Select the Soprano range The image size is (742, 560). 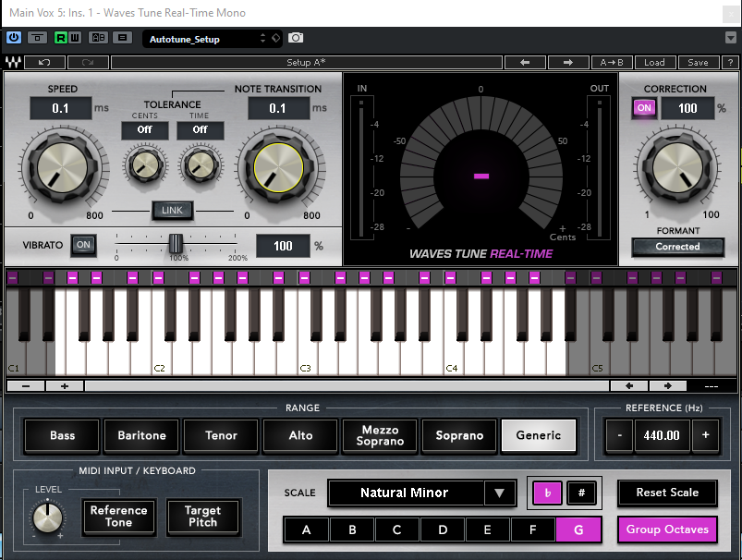pyautogui.click(x=459, y=435)
